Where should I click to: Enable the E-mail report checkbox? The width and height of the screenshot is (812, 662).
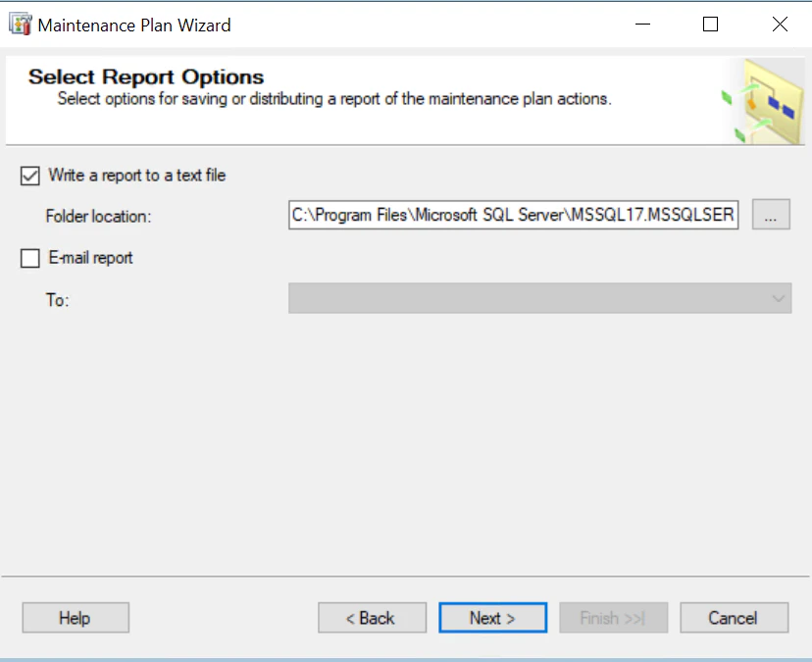point(30,258)
